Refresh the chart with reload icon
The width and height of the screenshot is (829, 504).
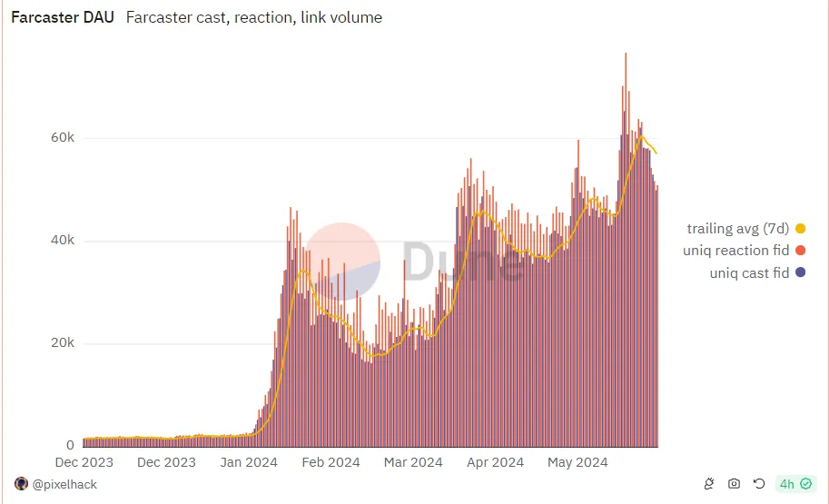[x=759, y=483]
